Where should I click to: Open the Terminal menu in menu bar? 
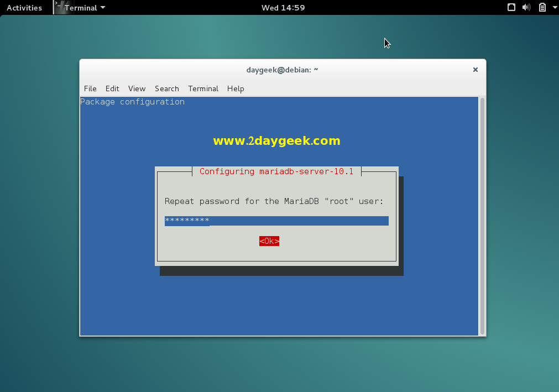203,88
